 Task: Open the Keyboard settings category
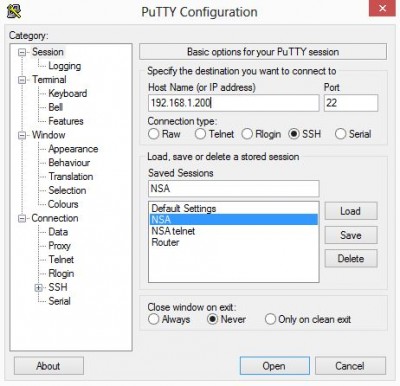pyautogui.click(x=68, y=93)
